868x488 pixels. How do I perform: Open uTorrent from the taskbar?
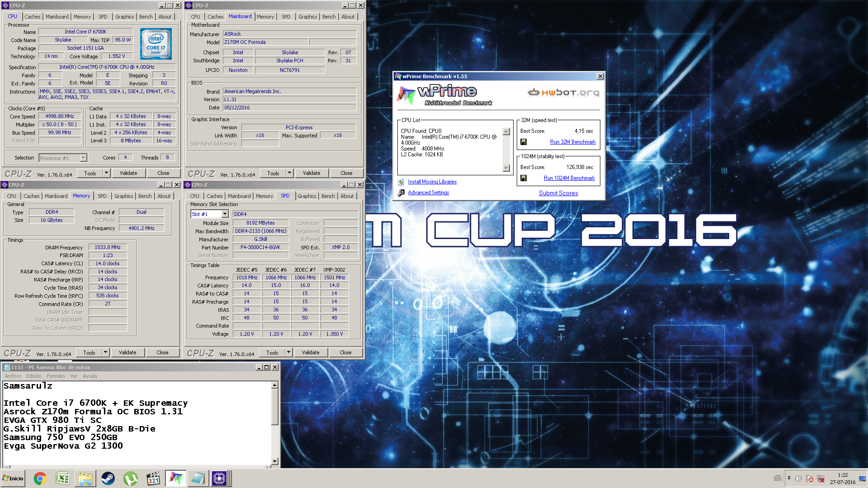tap(130, 479)
